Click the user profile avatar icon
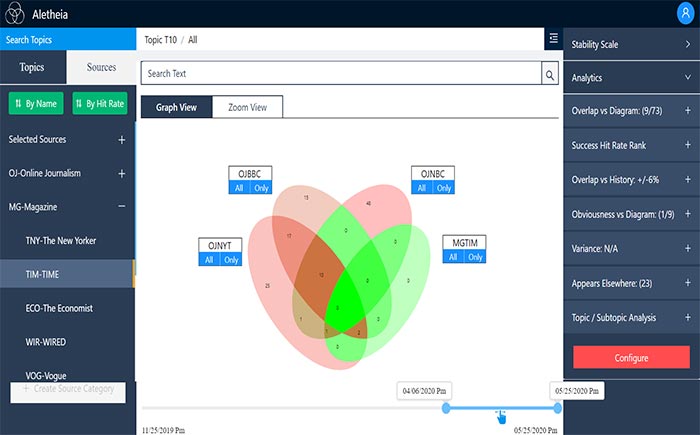 coord(684,13)
